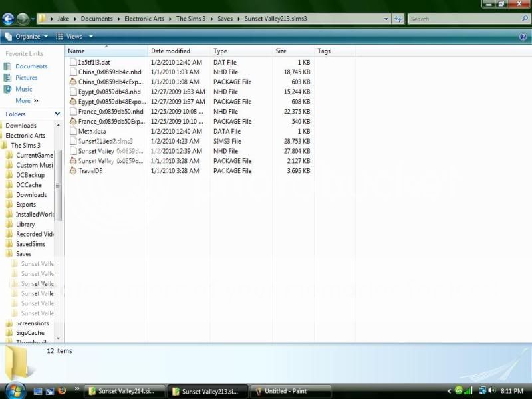The image size is (532, 399).
Task: Click inside the Search field
Action: click(465, 19)
